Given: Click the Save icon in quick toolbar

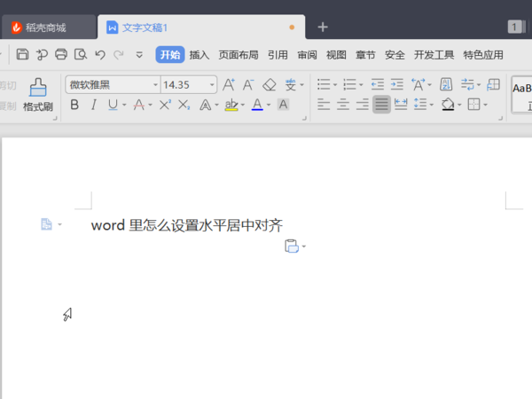Looking at the screenshot, I should pyautogui.click(x=22, y=54).
